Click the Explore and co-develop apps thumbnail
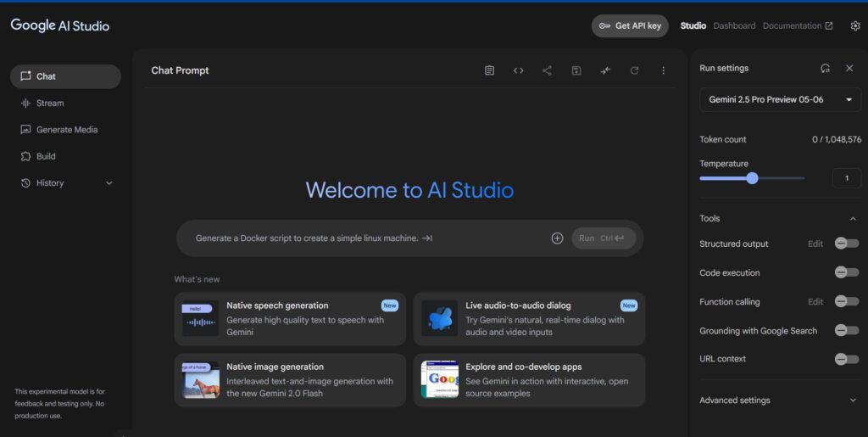Screen dimensions: 868x437 (x=440, y=380)
